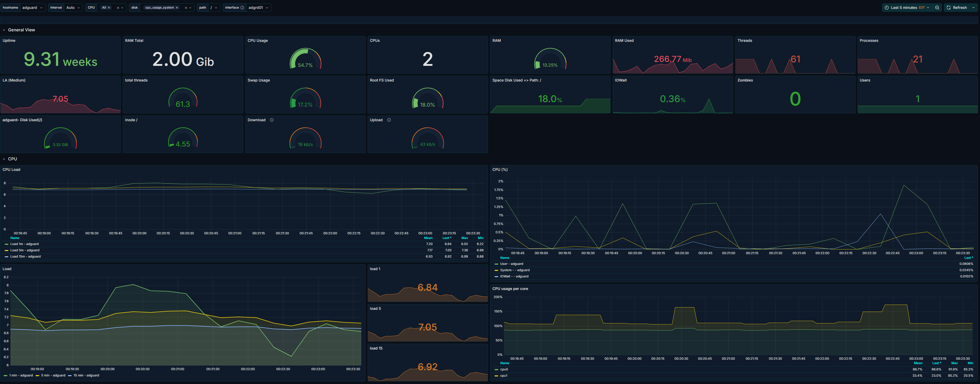This screenshot has width=980, height=384.
Task: Open the hostname adguard dropdown
Action: coord(32,8)
